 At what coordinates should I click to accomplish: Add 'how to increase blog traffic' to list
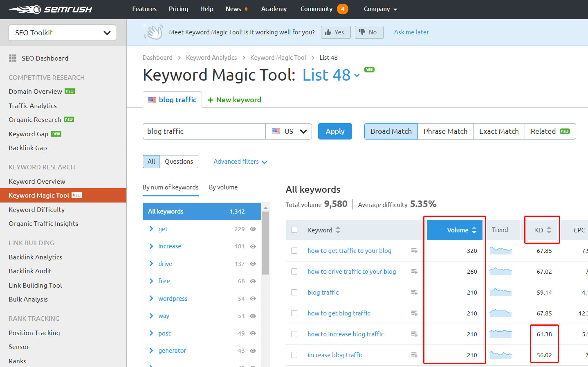[414, 334]
